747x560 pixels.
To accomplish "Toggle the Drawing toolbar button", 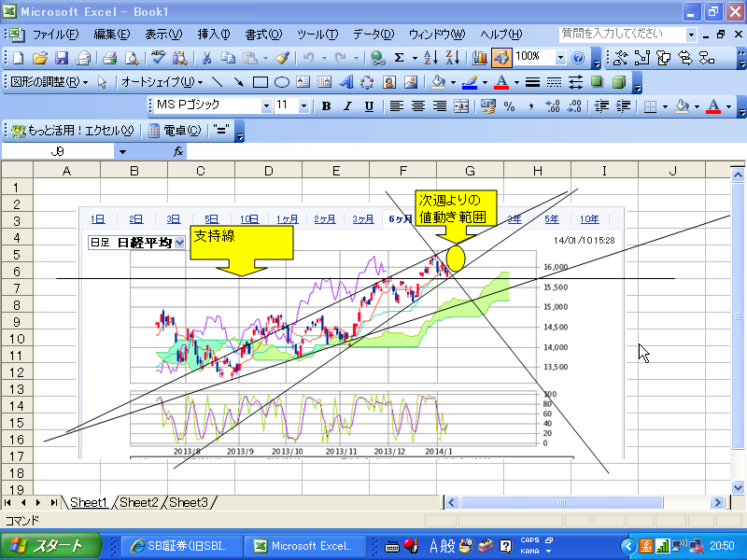I will pos(500,58).
